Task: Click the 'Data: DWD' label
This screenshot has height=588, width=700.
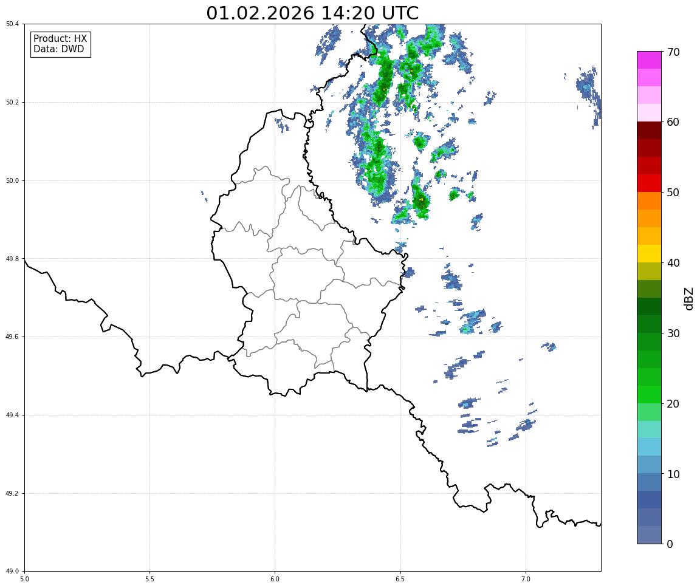Action: tap(58, 49)
